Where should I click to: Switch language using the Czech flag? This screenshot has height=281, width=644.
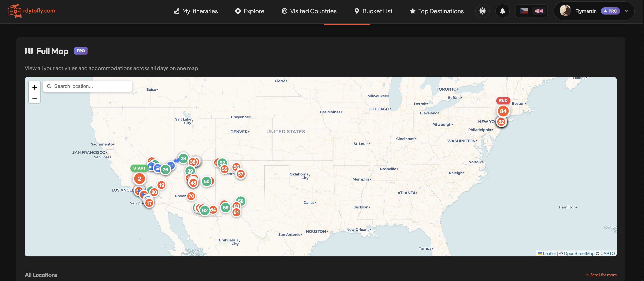pyautogui.click(x=524, y=11)
